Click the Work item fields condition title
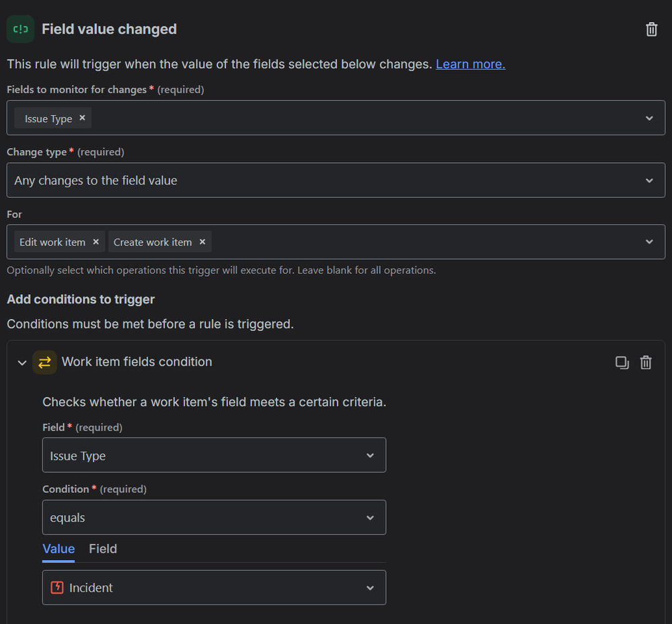This screenshot has height=624, width=672. [x=137, y=362]
